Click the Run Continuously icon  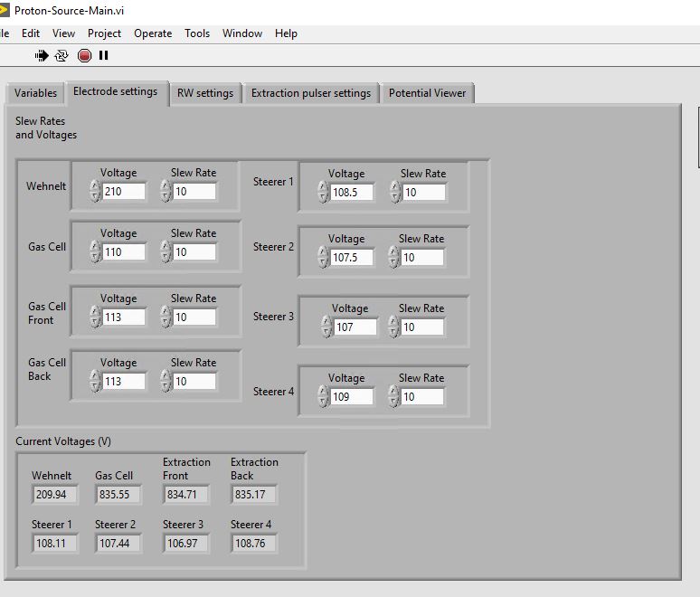pos(61,56)
